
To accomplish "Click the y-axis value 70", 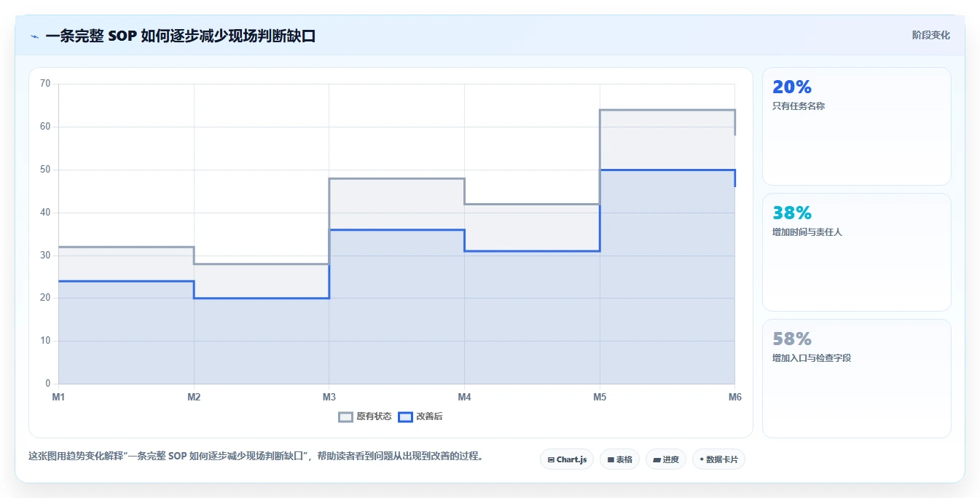I will point(45,84).
